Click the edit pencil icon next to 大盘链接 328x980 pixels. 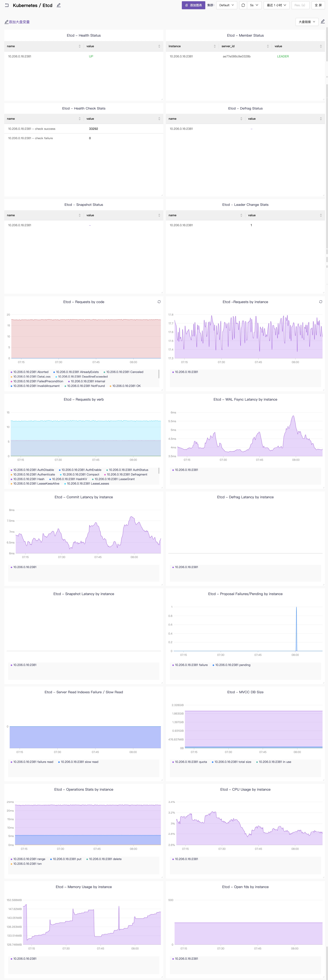[x=323, y=22]
